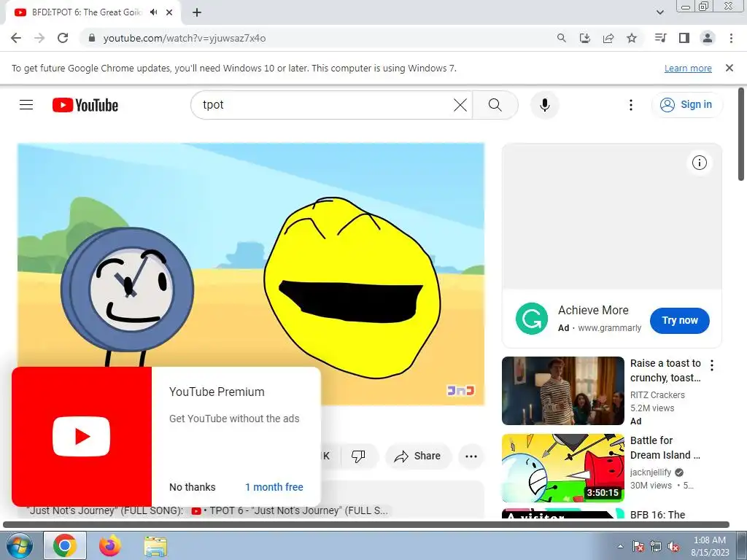This screenshot has height=560, width=747.
Task: Click the Sign in button
Action: pyautogui.click(x=686, y=105)
